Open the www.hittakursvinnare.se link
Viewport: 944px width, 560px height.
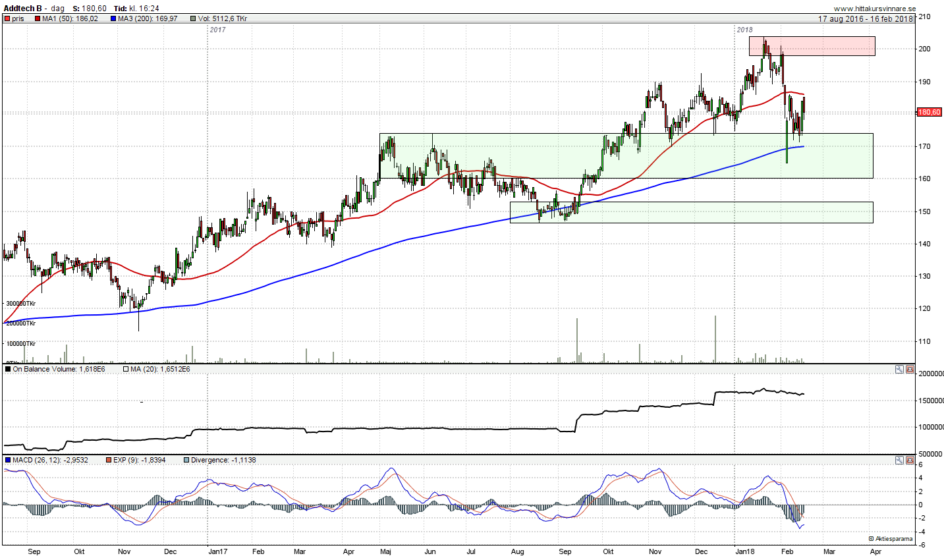point(874,9)
